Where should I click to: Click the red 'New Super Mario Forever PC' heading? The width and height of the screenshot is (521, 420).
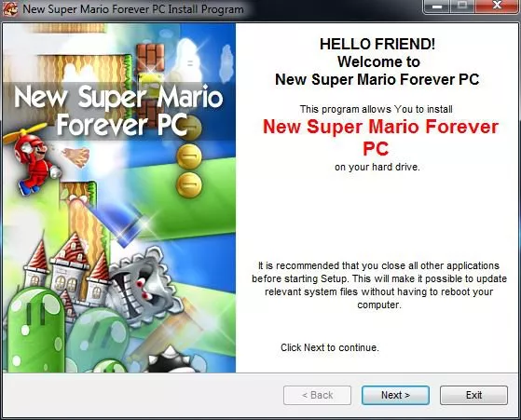pos(380,137)
